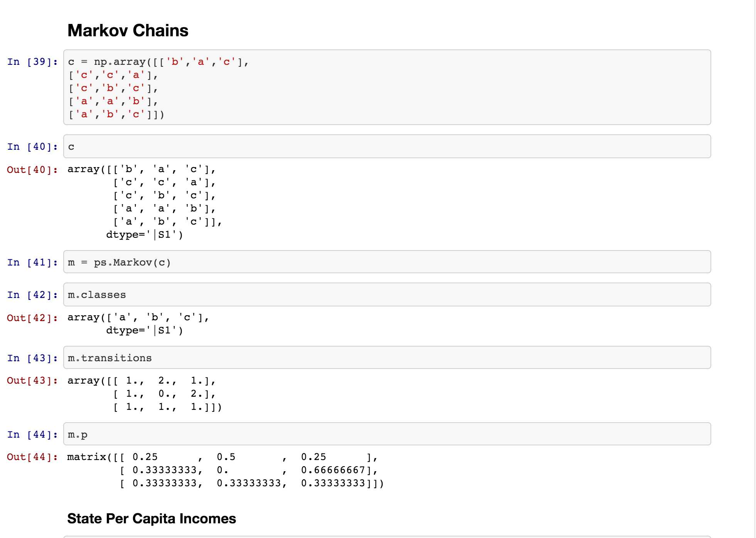This screenshot has width=756, height=538.
Task: Click the In [39] prompt label
Action: (32, 62)
